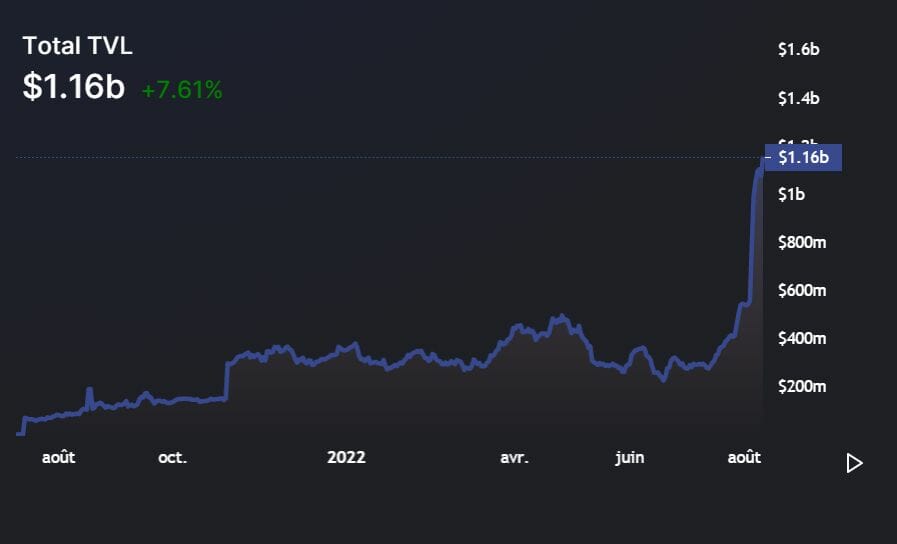Select the last août label on the time axis
897x544 pixels.
[743, 457]
